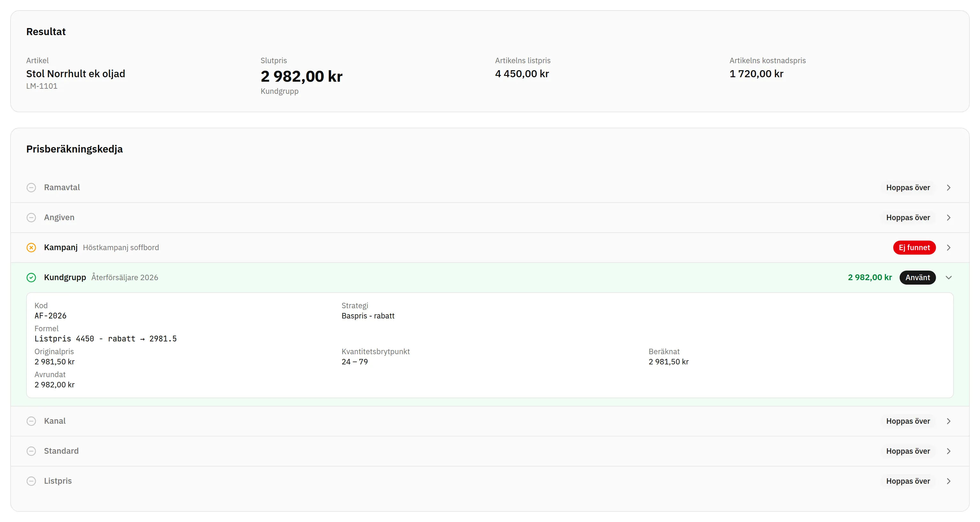The height and width of the screenshot is (522, 980).
Task: Select the Kampanj Höstkampanj soffbord row label
Action: 101,248
